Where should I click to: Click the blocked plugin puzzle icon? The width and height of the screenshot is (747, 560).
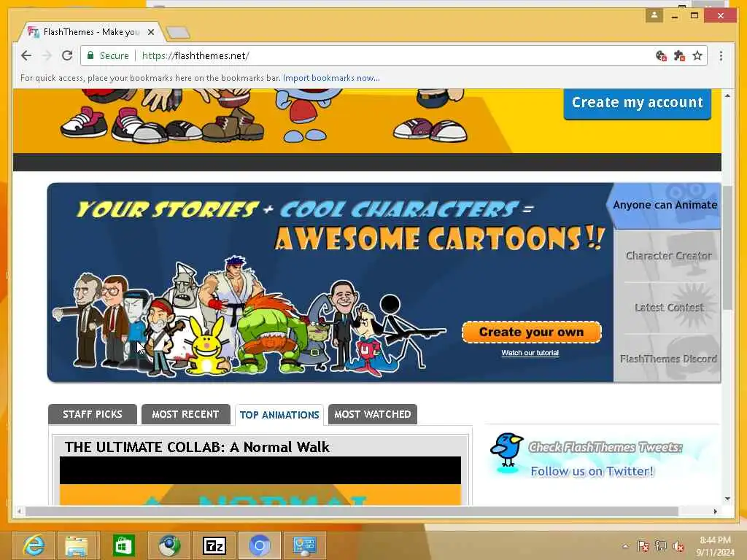(679, 55)
